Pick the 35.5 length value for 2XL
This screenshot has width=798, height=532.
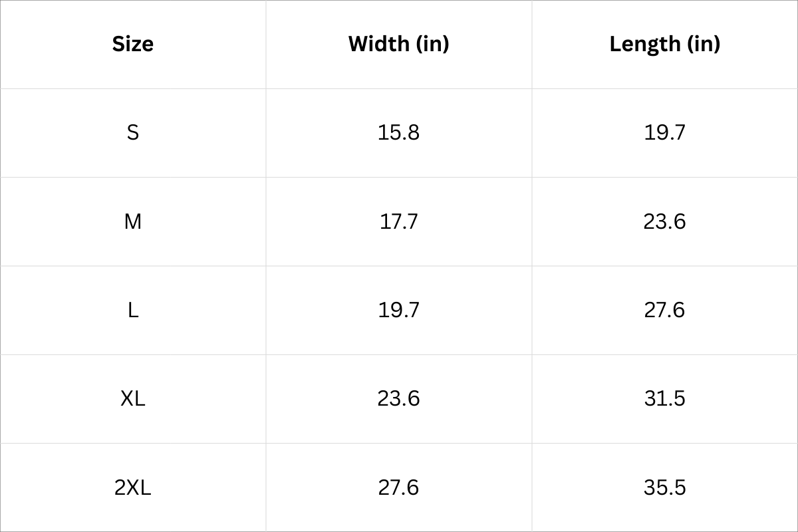(664, 487)
